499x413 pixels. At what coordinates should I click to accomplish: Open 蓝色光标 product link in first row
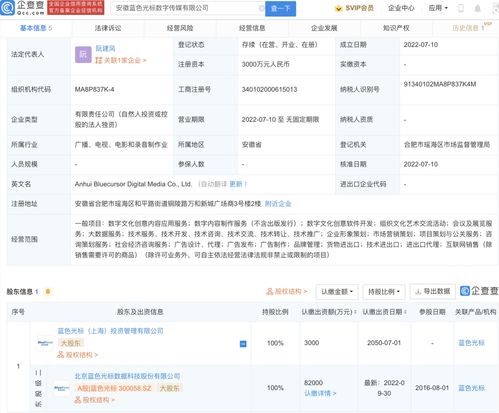[471, 343]
